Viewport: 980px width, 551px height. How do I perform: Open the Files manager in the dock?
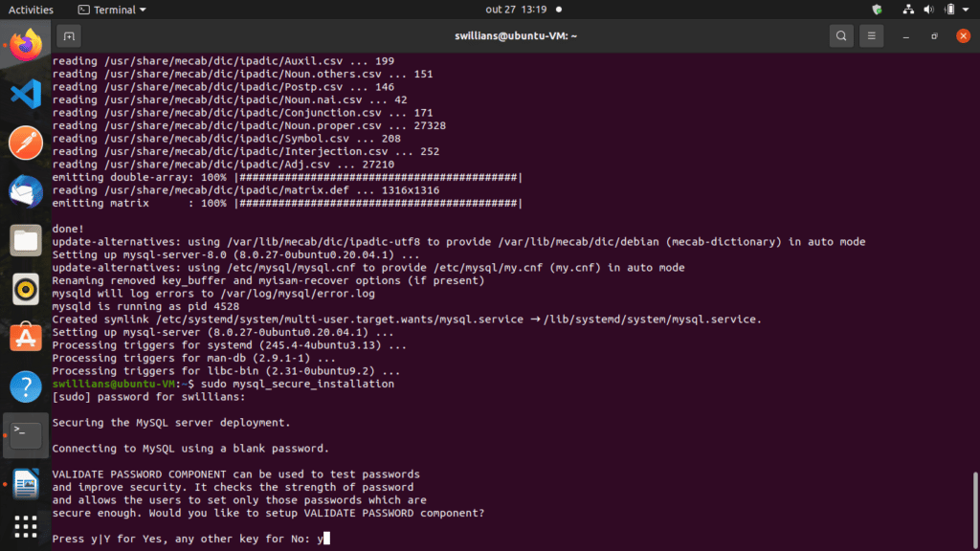tap(26, 240)
